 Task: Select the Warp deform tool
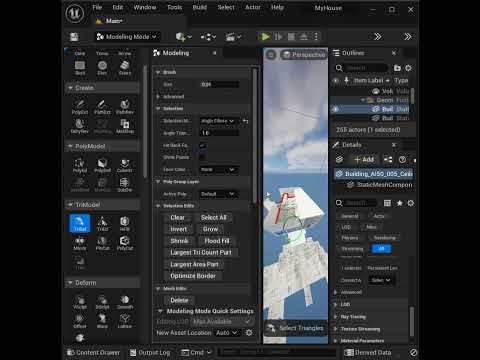point(102,321)
